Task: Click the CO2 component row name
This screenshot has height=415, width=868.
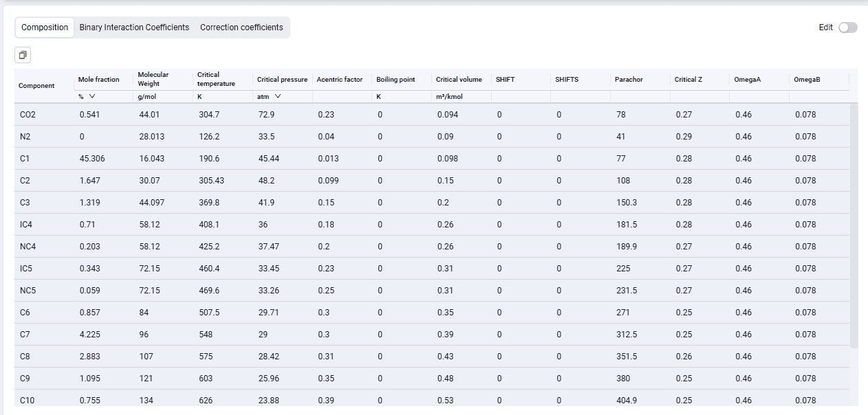Action: tap(28, 115)
